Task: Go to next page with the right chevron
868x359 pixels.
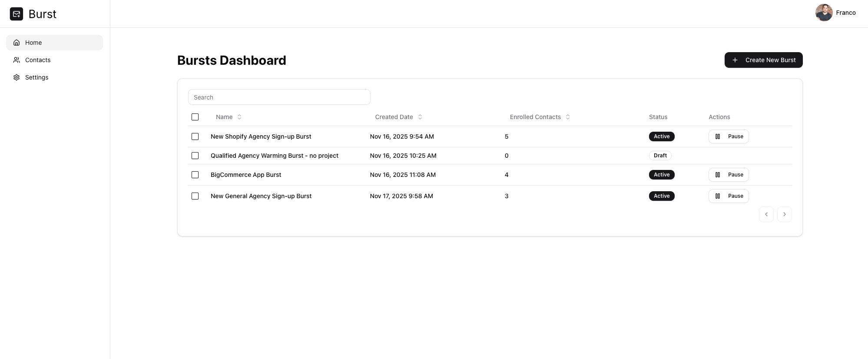Action: (x=784, y=214)
